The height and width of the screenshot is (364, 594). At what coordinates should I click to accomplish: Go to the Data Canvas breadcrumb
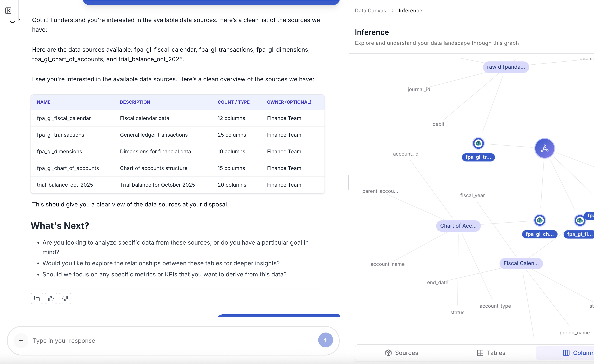coord(370,11)
